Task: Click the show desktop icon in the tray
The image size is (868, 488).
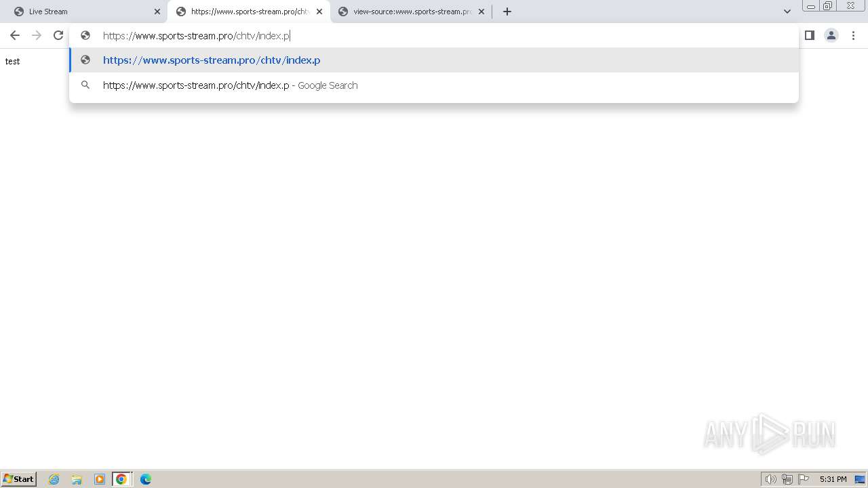Action: tap(861, 479)
